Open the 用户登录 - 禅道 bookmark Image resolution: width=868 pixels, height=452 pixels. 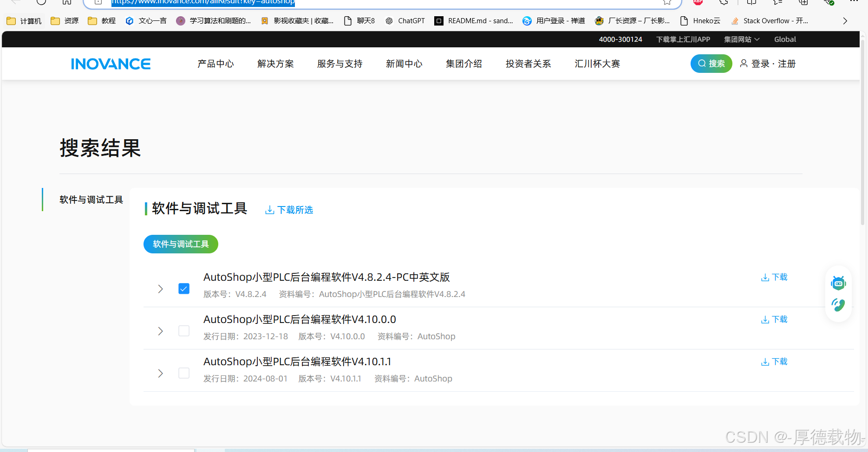(554, 21)
